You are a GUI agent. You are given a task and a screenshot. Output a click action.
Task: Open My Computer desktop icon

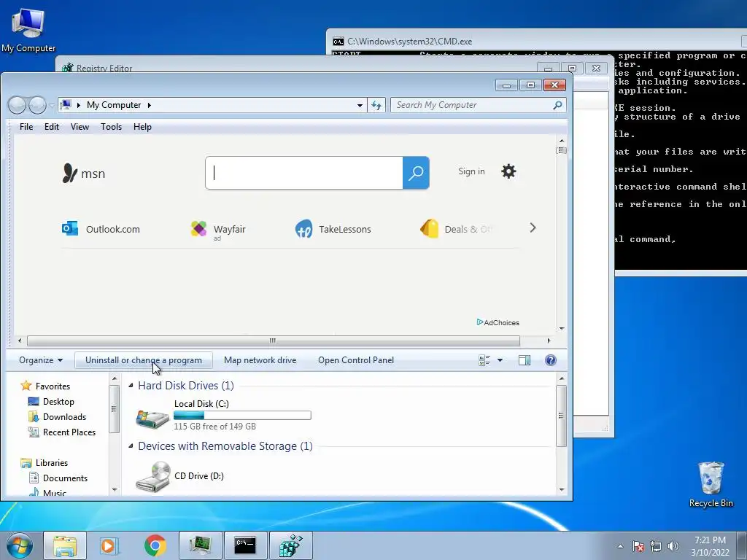click(28, 31)
